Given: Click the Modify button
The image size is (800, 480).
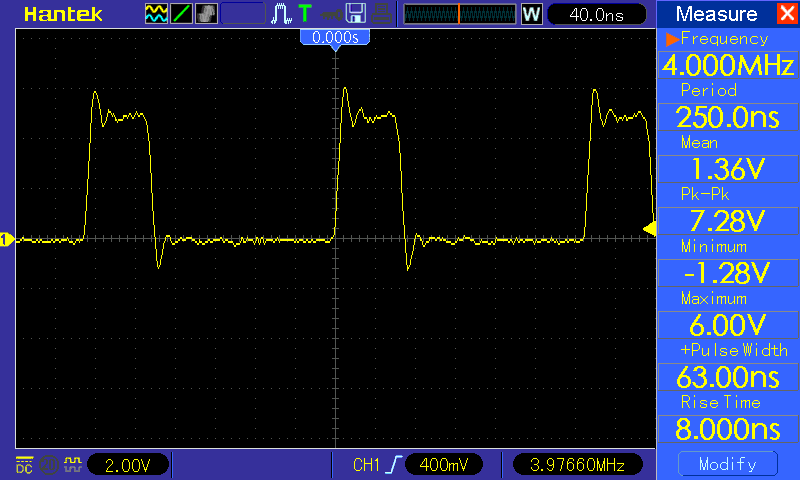Looking at the screenshot, I should tap(728, 464).
